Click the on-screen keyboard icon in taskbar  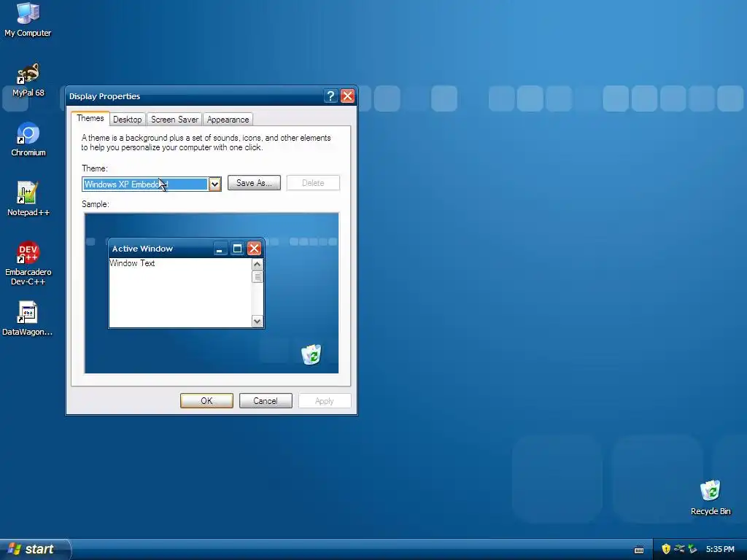pyautogui.click(x=639, y=550)
